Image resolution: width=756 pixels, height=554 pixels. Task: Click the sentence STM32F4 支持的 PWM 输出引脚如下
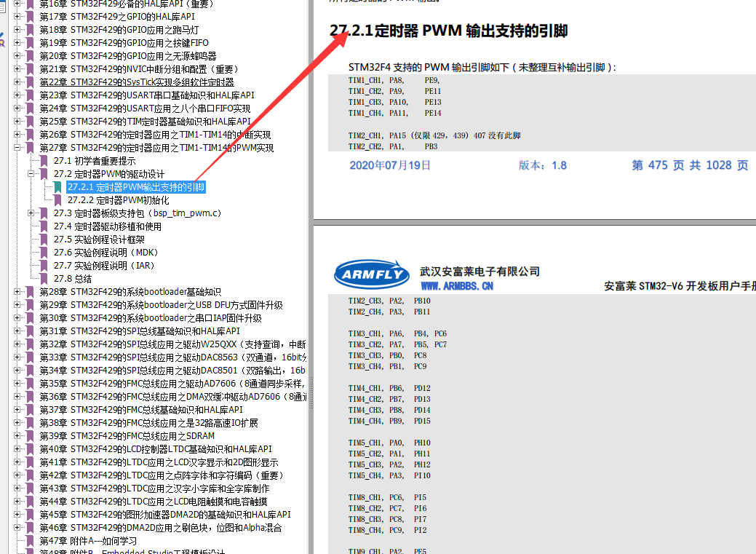[482, 67]
